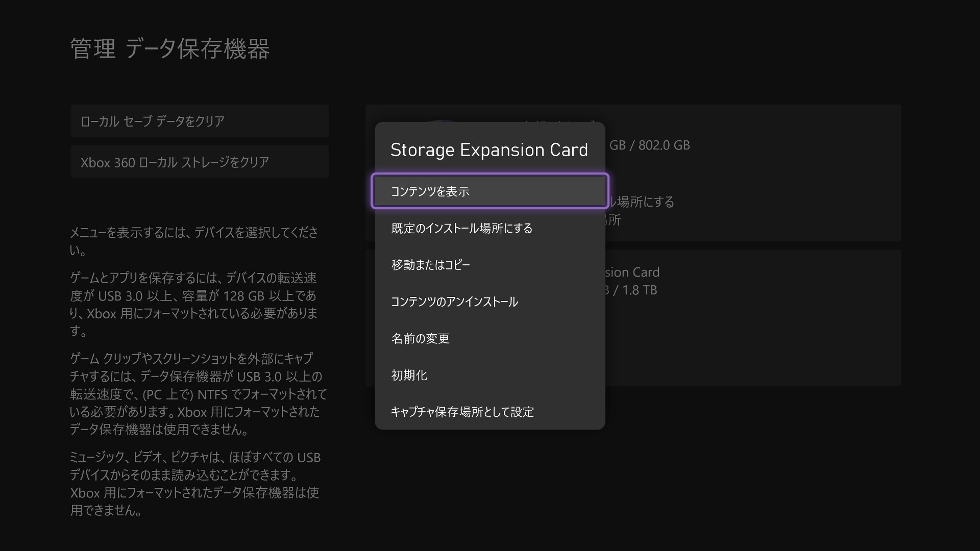Click the Storage Expansion Card popup title
The height and width of the screenshot is (551, 980).
[489, 150]
